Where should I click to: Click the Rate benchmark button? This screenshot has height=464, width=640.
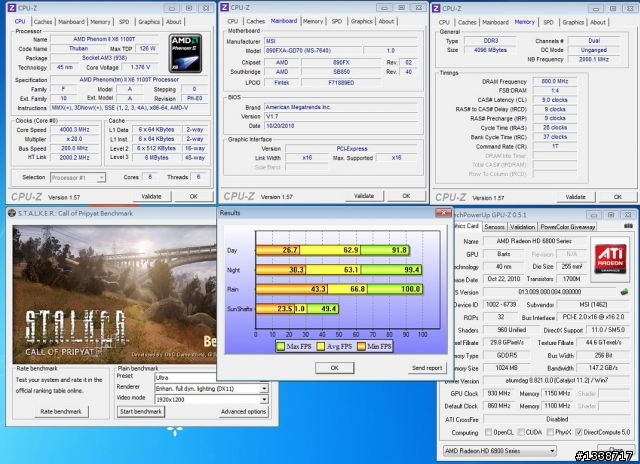tap(61, 411)
